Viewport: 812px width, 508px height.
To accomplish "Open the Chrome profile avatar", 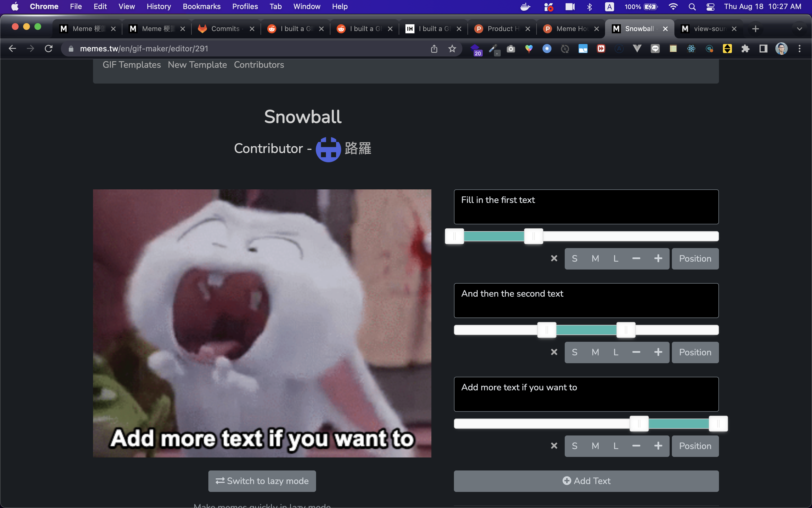I will [x=782, y=49].
